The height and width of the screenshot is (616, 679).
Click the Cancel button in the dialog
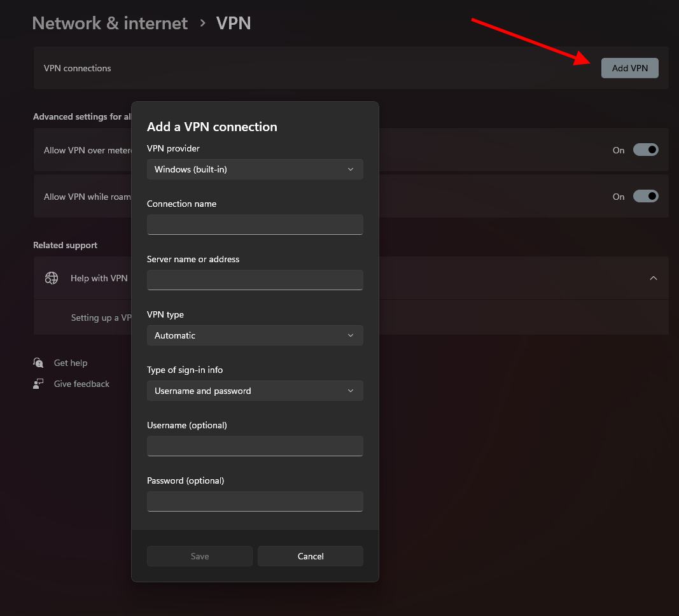tap(311, 556)
